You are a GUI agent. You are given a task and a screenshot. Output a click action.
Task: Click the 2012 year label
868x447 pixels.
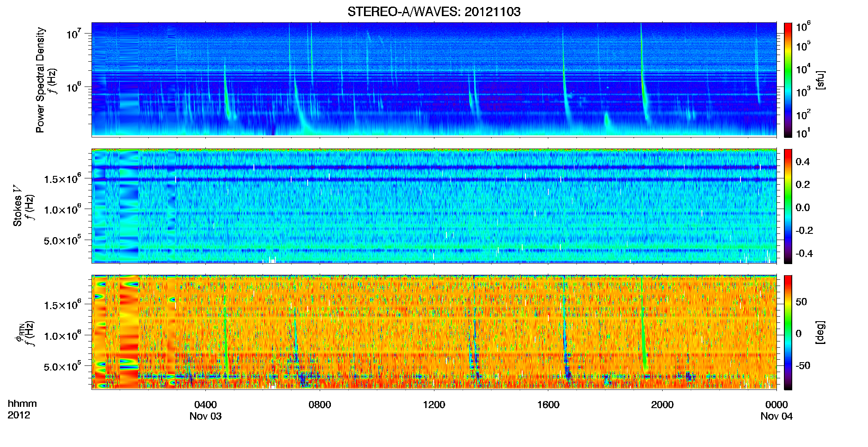point(19,416)
